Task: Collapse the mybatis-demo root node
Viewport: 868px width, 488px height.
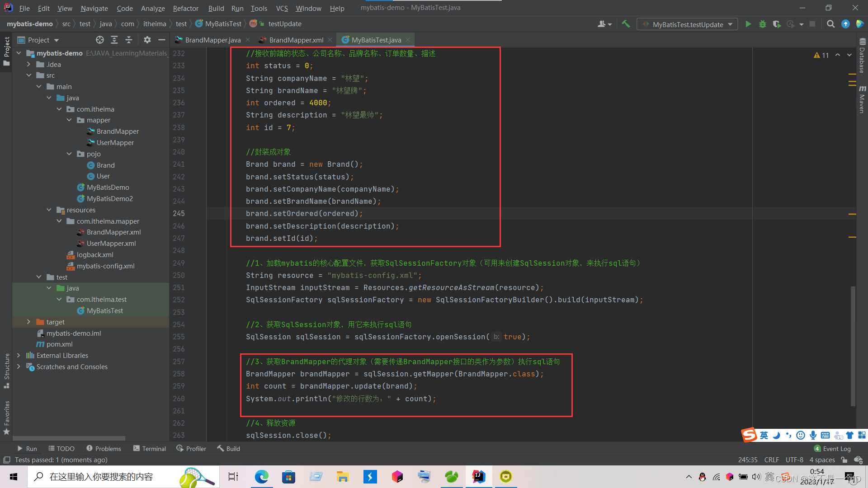Action: (x=19, y=53)
